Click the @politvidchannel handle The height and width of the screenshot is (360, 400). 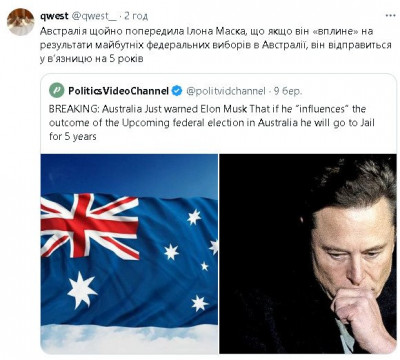[x=226, y=91]
